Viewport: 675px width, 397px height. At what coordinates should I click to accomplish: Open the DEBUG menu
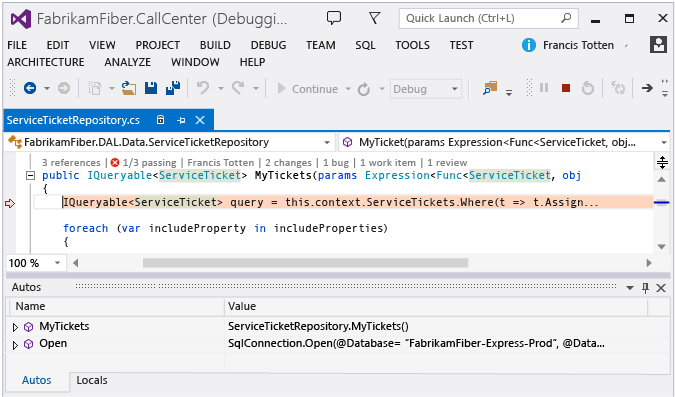tap(268, 45)
